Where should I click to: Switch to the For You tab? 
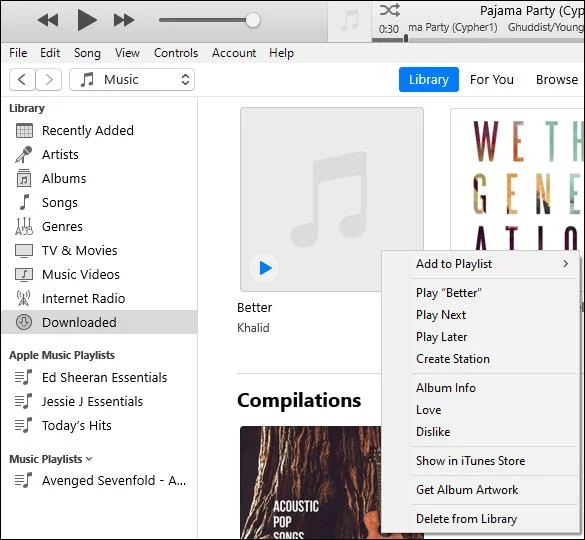(x=492, y=79)
